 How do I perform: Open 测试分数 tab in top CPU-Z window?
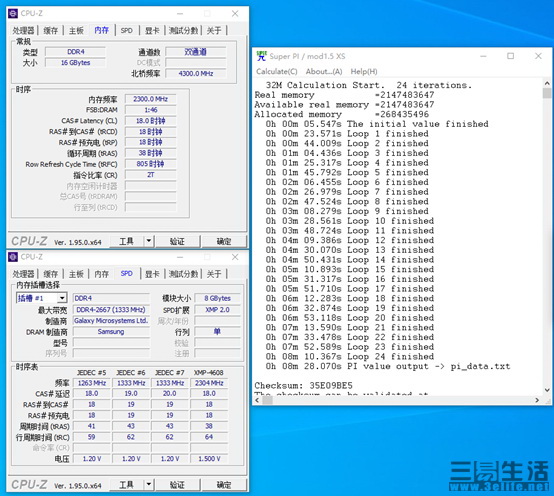coord(183,30)
